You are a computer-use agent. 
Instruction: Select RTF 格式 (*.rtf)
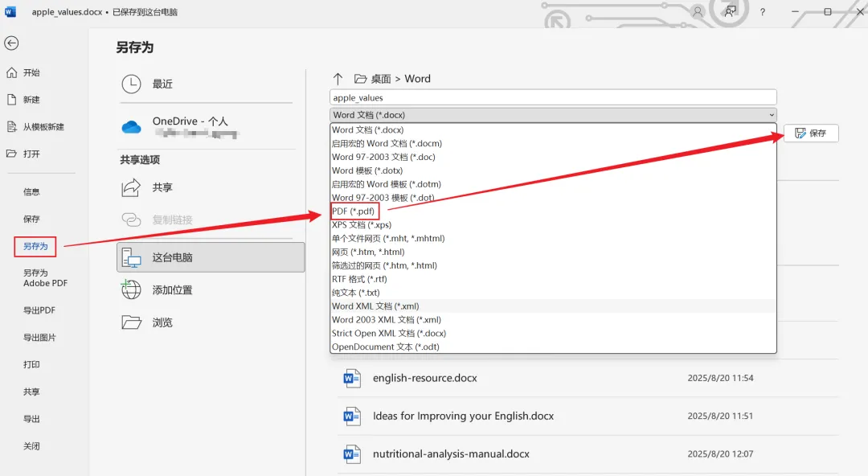[553, 279]
